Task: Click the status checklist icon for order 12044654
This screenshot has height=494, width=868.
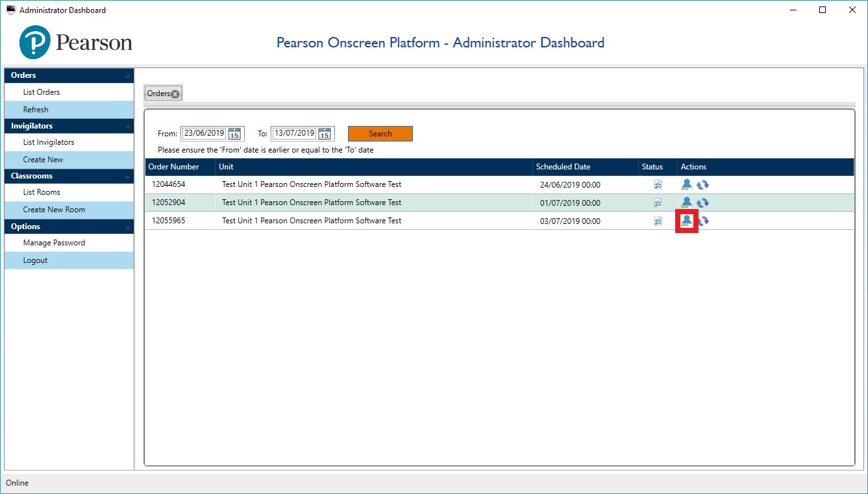Action: point(658,185)
